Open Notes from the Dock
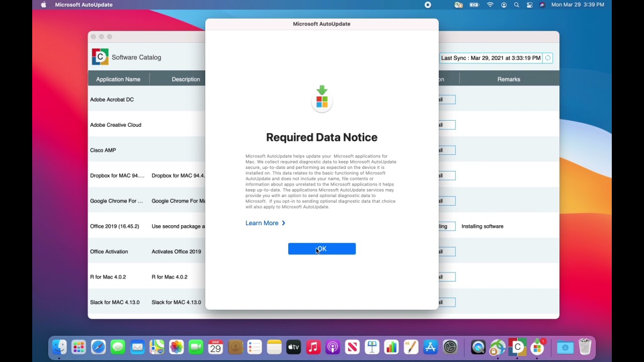 [x=274, y=347]
